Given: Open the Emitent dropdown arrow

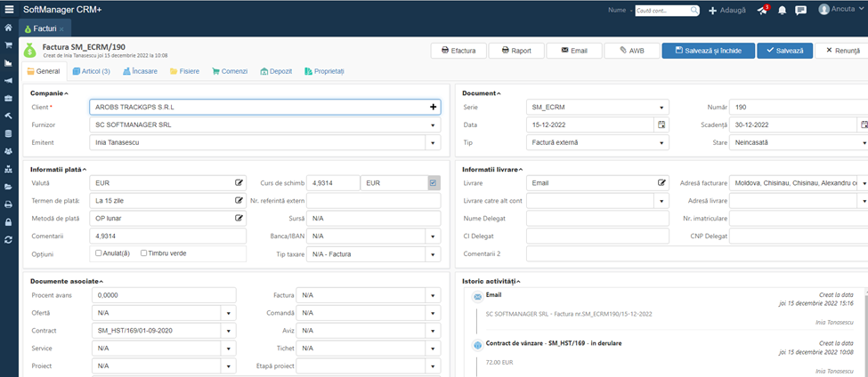Looking at the screenshot, I should [433, 142].
